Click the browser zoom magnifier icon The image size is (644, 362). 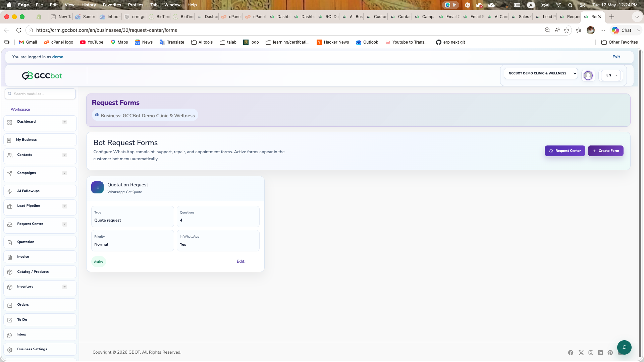pos(547,30)
